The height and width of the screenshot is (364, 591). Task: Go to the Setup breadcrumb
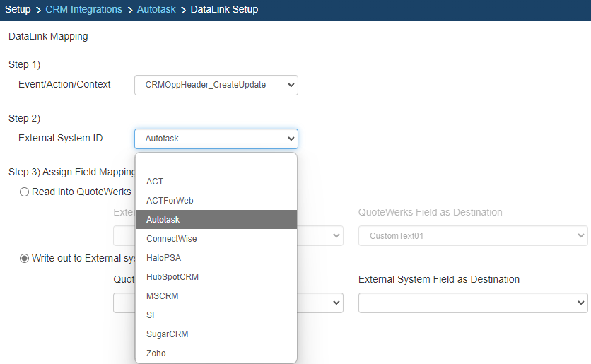coord(18,10)
